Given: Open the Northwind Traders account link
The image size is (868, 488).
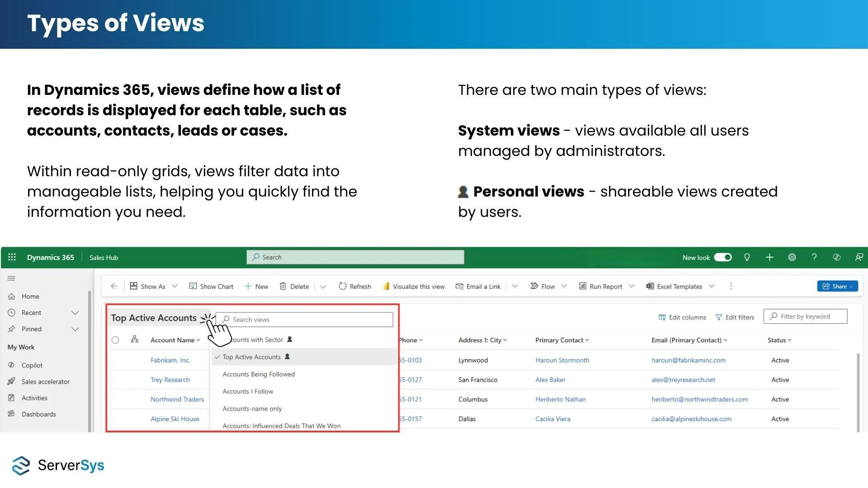Looking at the screenshot, I should click(x=177, y=399).
